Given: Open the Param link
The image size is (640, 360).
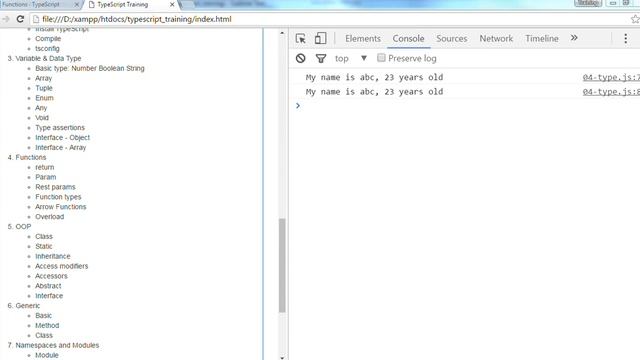Looking at the screenshot, I should pos(45,177).
